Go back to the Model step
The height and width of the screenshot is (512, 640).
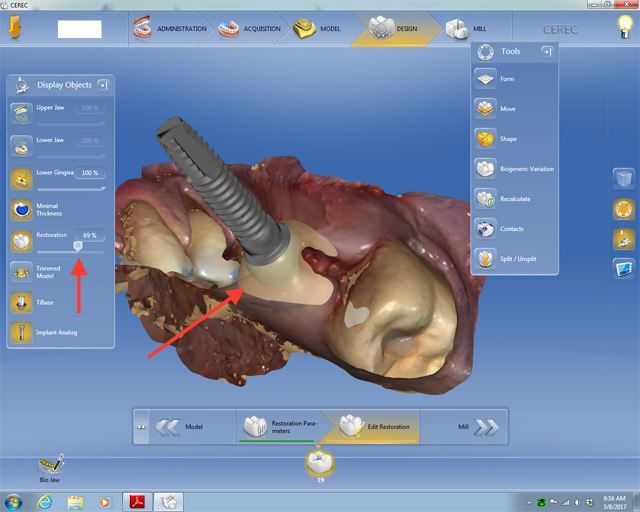point(183,427)
